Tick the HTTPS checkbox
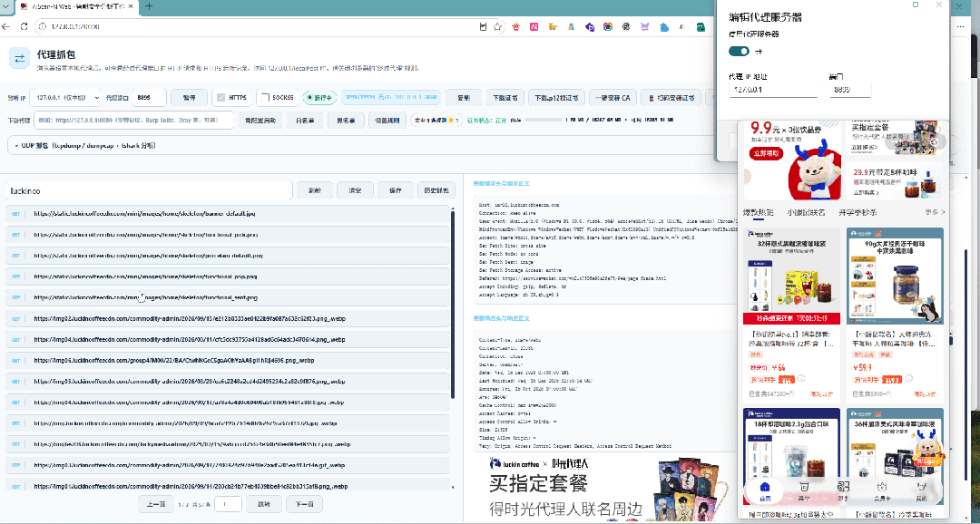980x524 pixels. click(x=220, y=97)
